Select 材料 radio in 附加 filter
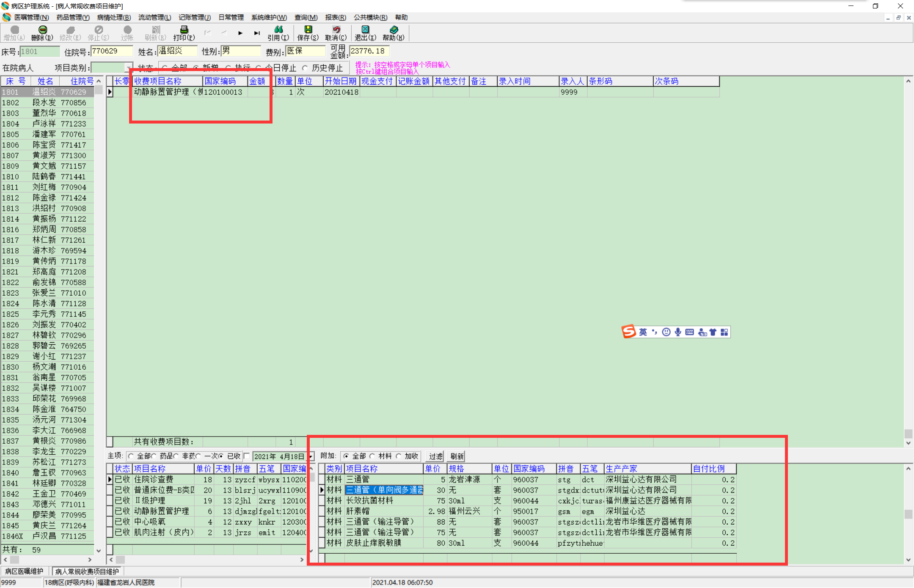This screenshot has height=588, width=914. coord(372,456)
